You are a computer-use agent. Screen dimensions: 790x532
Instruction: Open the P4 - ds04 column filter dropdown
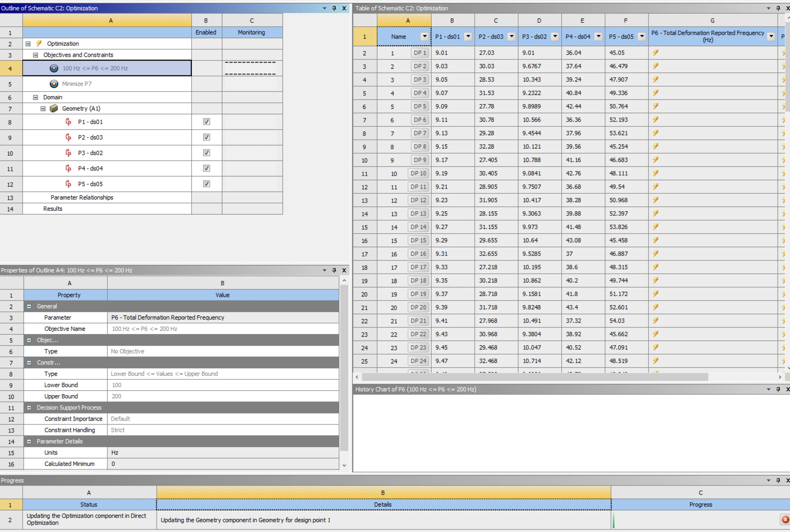[598, 36]
